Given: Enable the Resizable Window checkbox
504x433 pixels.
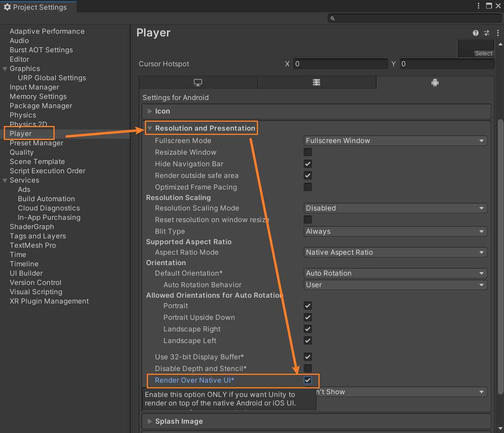Looking at the screenshot, I should pyautogui.click(x=308, y=152).
